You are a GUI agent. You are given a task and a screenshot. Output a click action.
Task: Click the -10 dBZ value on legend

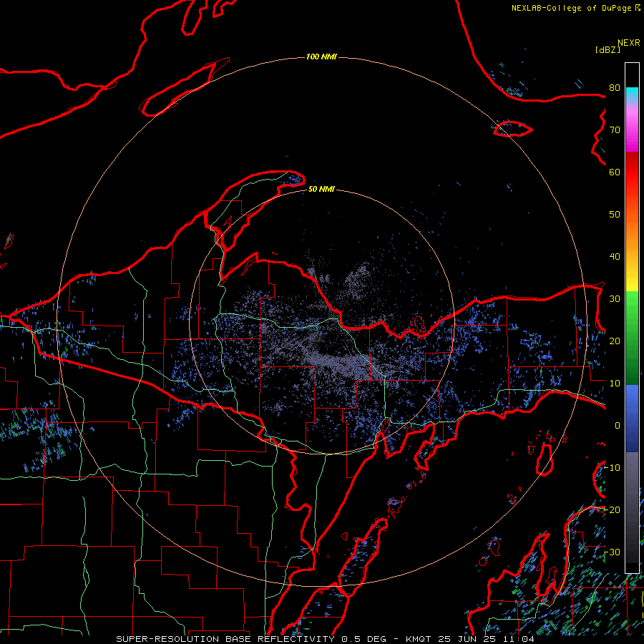612,468
